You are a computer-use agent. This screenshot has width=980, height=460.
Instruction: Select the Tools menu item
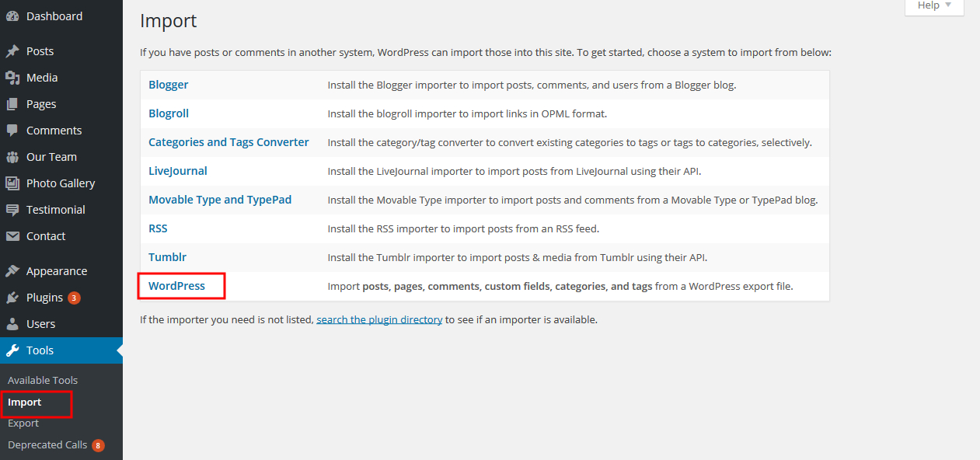pos(61,350)
